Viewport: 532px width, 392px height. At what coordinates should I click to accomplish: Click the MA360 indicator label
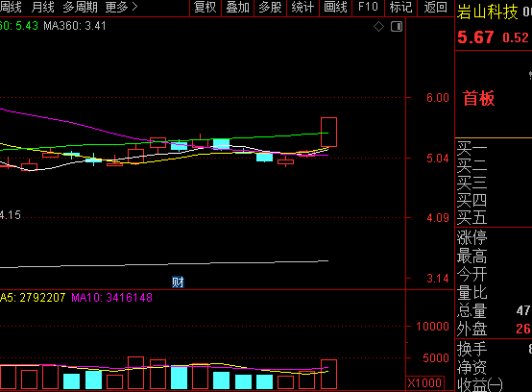75,26
